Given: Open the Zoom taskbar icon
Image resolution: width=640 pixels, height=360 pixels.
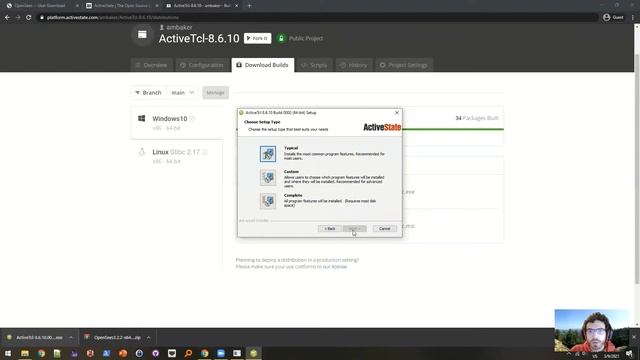Looking at the screenshot, I should tap(221, 353).
